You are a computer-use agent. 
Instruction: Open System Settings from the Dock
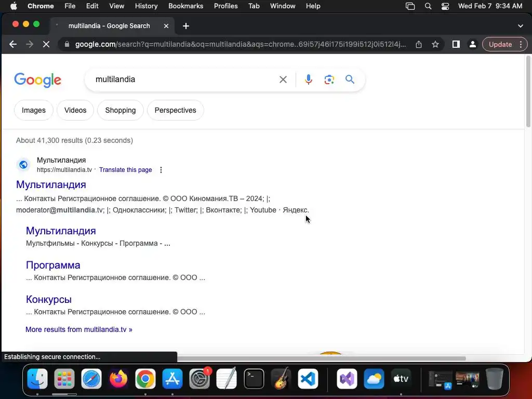pos(199,379)
